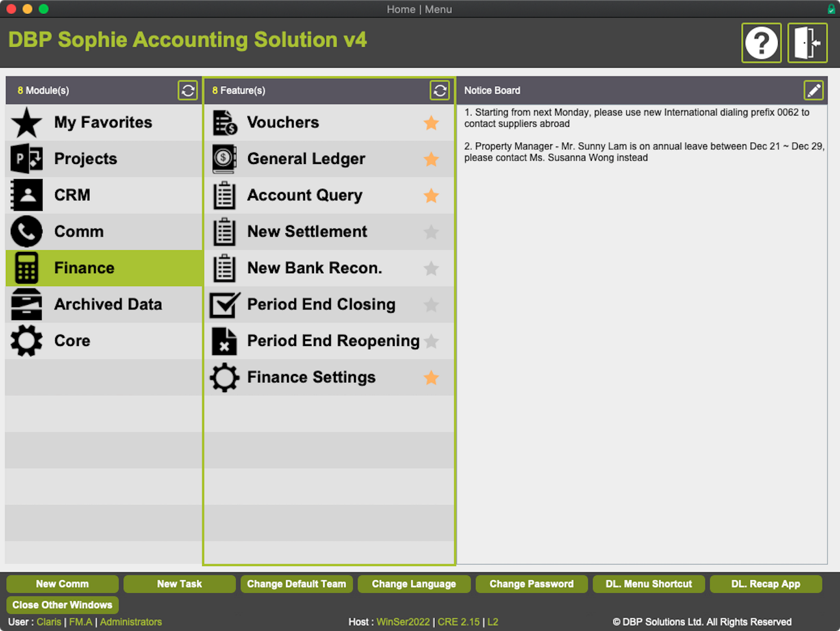Screen dimensions: 840x631
Task: Click the Period End Reopening file icon
Action: pos(224,341)
